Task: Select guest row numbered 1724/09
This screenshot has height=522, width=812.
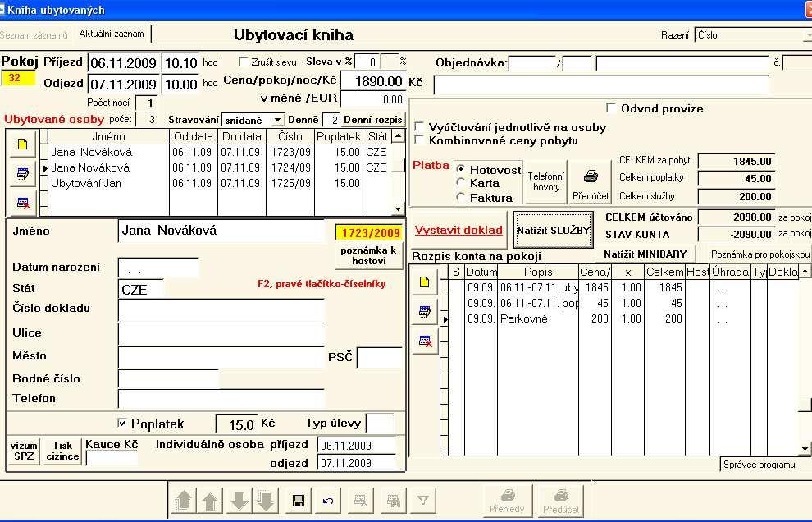Action: (x=221, y=167)
